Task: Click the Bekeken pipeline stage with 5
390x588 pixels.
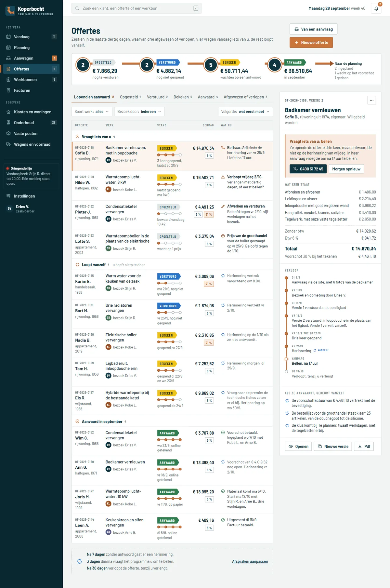Action: coord(211,65)
